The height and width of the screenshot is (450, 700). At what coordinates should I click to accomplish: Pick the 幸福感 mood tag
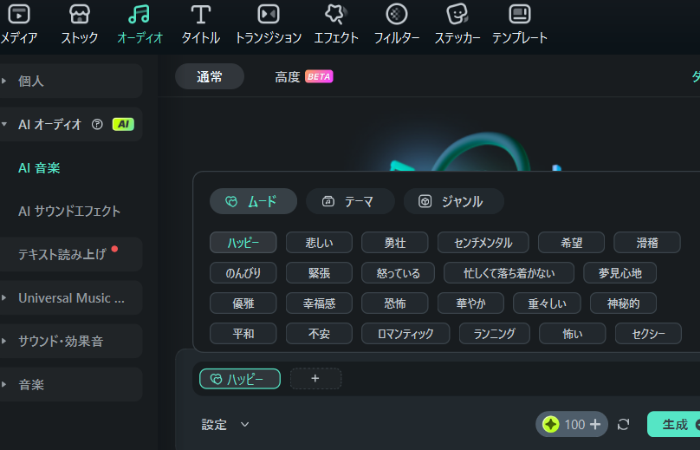(x=319, y=303)
